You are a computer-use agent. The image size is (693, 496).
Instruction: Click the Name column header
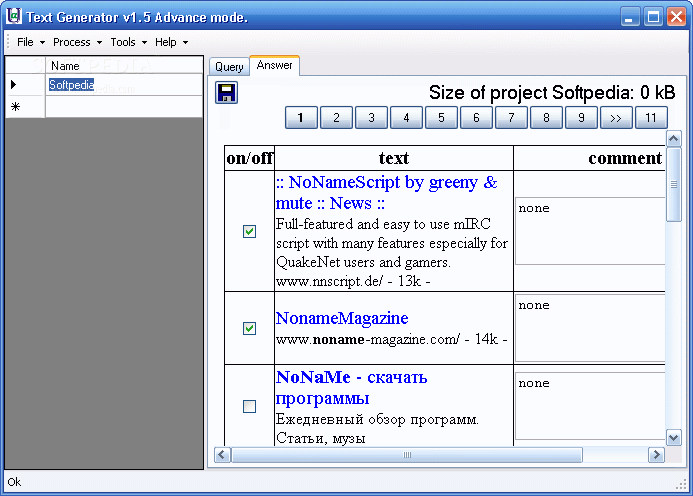pyautogui.click(x=124, y=65)
